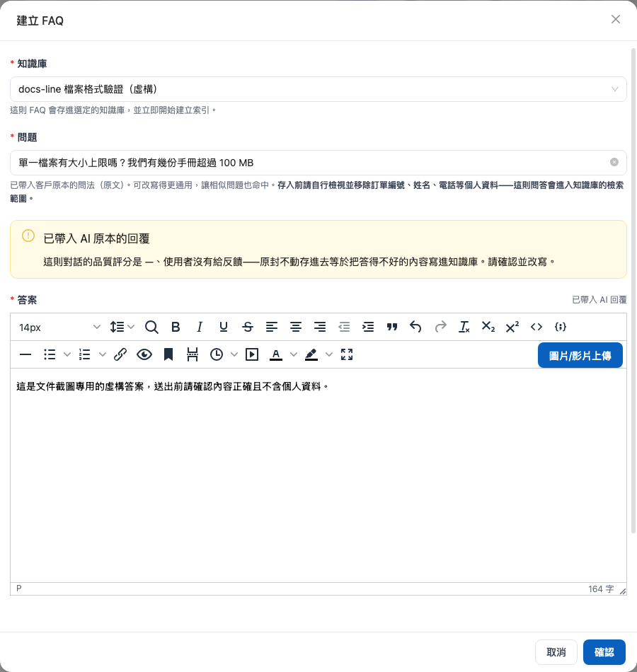Open the text color picker dropdown

[294, 354]
